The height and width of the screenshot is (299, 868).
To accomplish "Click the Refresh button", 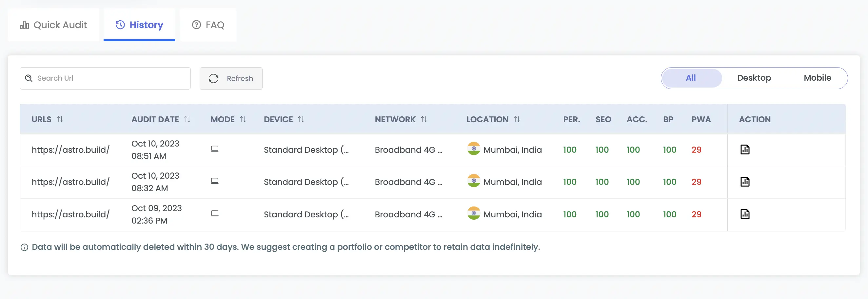I will [x=231, y=79].
